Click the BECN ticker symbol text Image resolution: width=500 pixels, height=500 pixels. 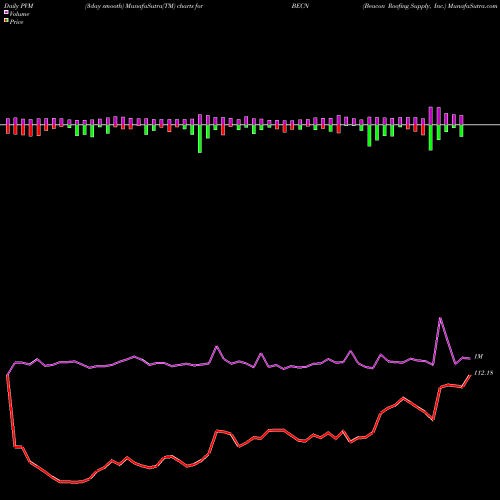click(x=300, y=6)
